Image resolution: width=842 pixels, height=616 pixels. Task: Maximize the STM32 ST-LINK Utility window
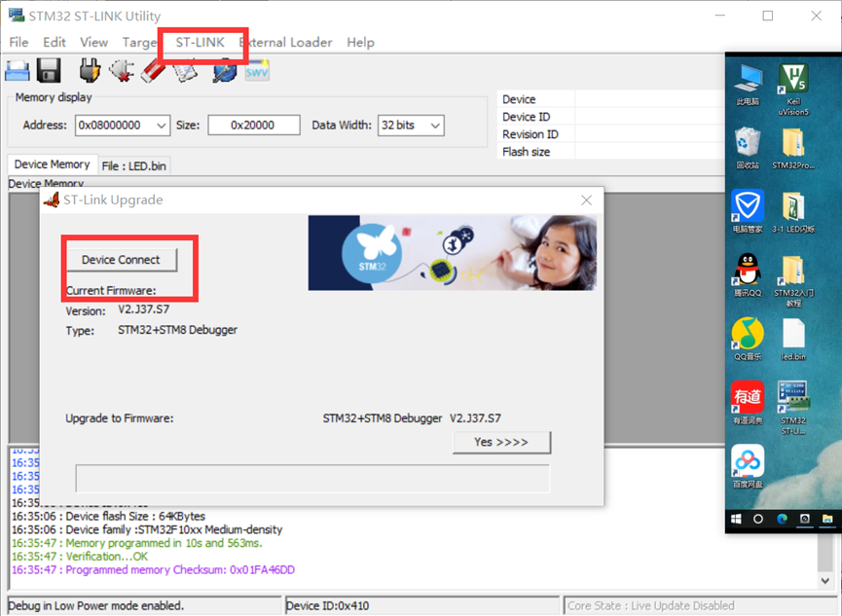pyautogui.click(x=768, y=16)
